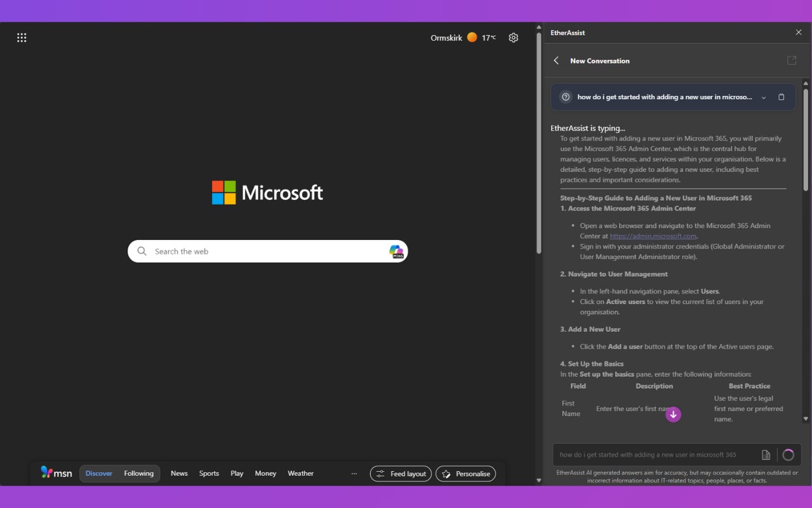The height and width of the screenshot is (508, 812).
Task: Click the 'Step-by-Step Guide' heading
Action: click(656, 198)
